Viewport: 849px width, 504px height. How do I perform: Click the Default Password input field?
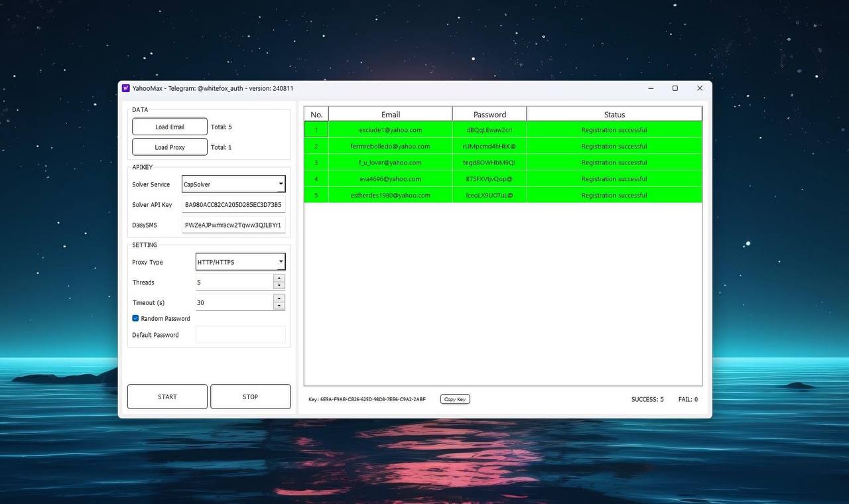pyautogui.click(x=241, y=335)
